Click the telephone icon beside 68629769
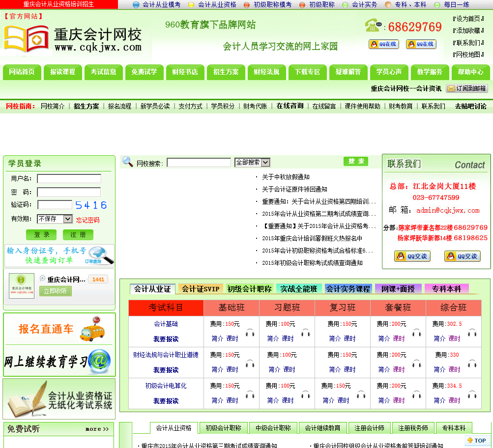 373,26
